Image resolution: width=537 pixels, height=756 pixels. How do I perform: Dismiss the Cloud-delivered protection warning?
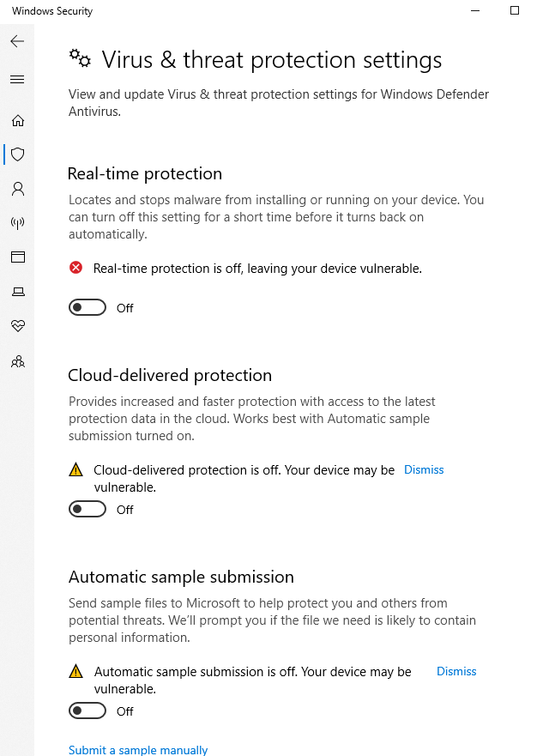click(424, 469)
